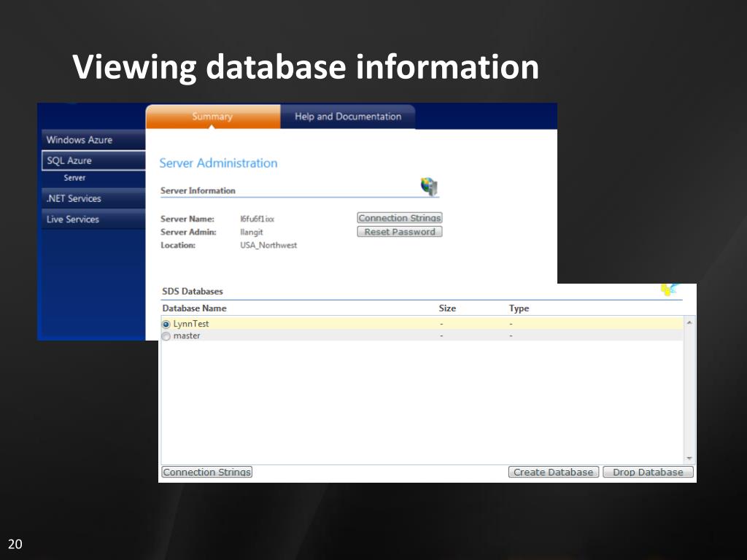Click the database list scrollbar down arrow

689,459
